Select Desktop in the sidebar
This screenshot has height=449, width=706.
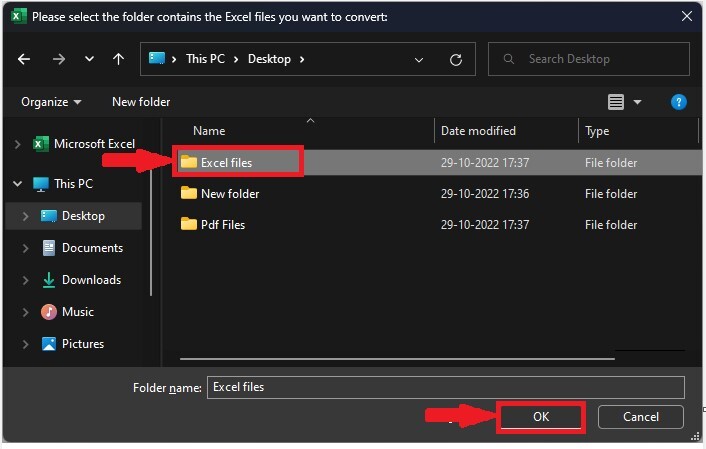coord(83,216)
